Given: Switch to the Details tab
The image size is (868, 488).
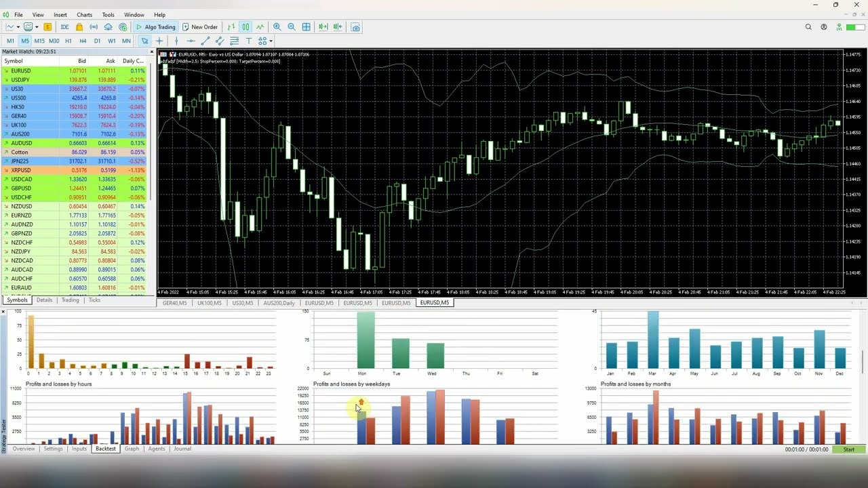Looking at the screenshot, I should (x=44, y=300).
